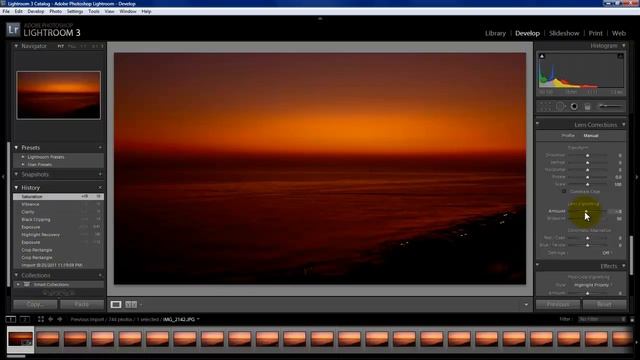This screenshot has width=640, height=360.
Task: Click the Navigator preview thumbnail
Action: click(58, 95)
